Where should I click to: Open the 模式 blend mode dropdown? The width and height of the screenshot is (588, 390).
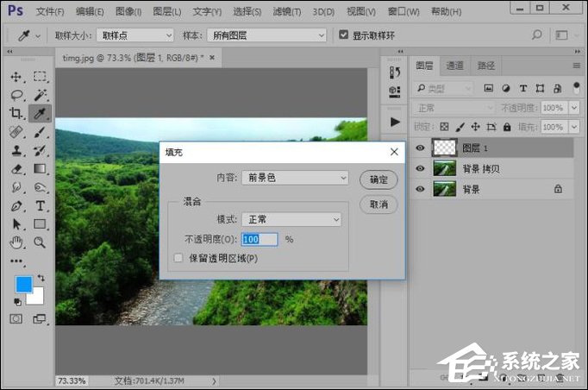coord(291,220)
